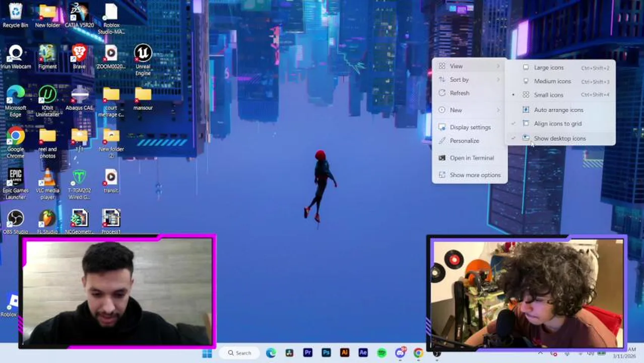Choose Personalize in the context menu

470,141
